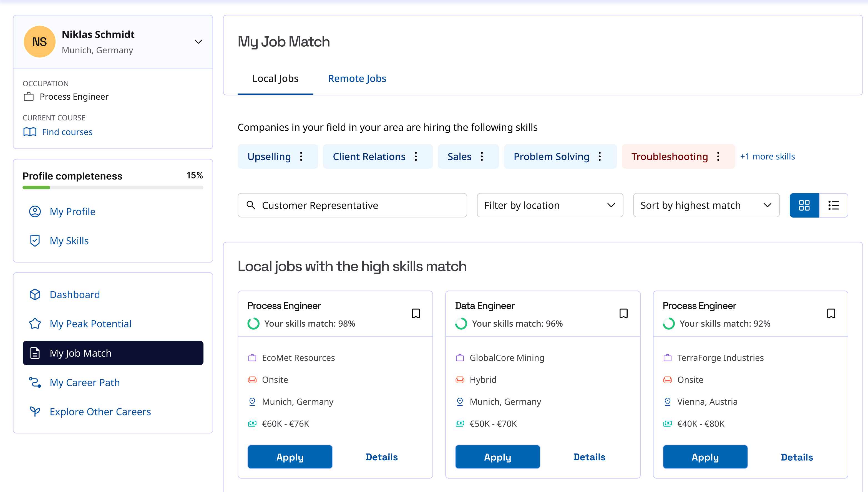Open Problem Solving skill options menu
The width and height of the screenshot is (868, 492).
(x=600, y=157)
